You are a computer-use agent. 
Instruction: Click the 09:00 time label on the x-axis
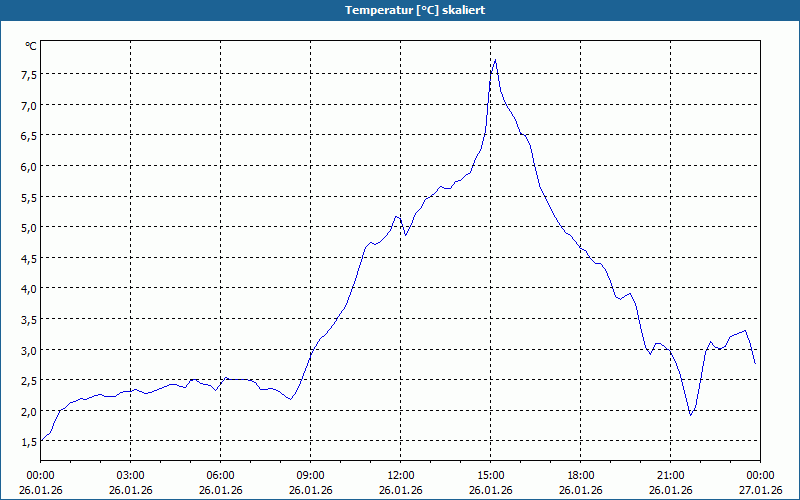tap(311, 476)
